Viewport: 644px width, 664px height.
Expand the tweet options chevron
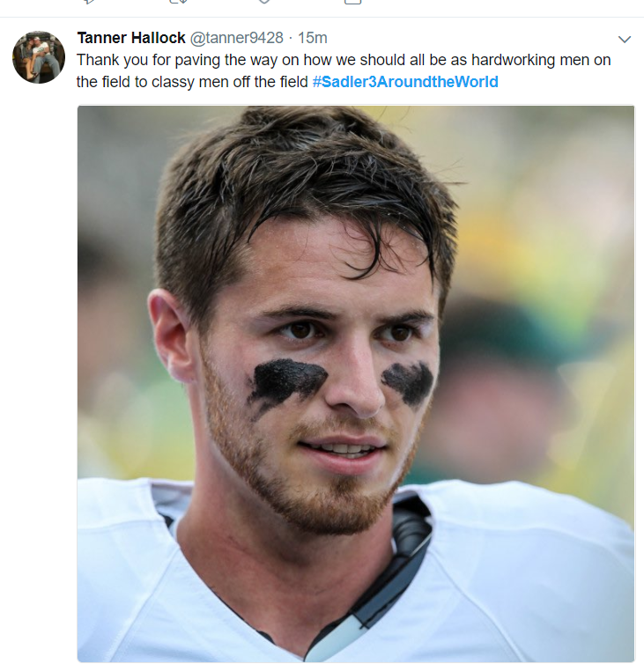(x=625, y=40)
